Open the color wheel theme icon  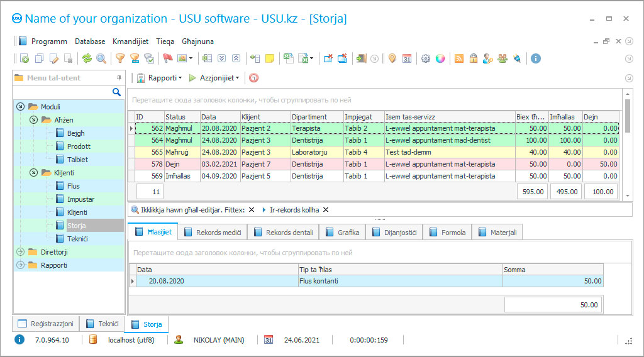click(x=440, y=58)
